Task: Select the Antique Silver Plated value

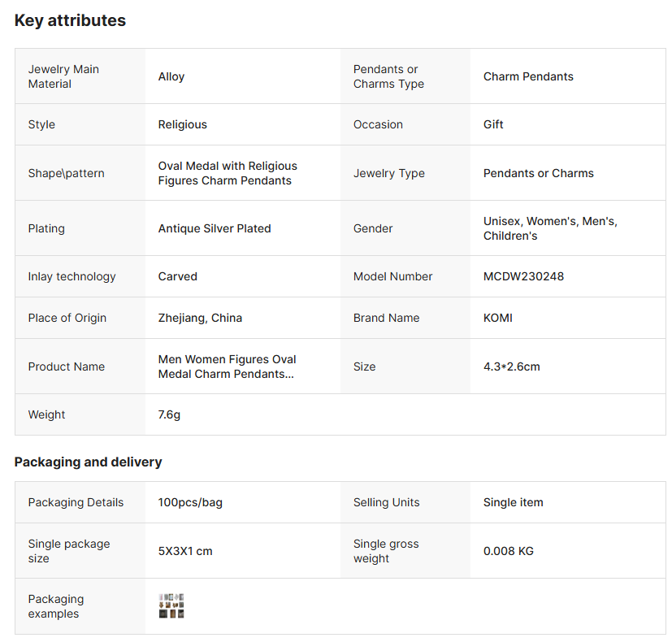Action: point(215,228)
